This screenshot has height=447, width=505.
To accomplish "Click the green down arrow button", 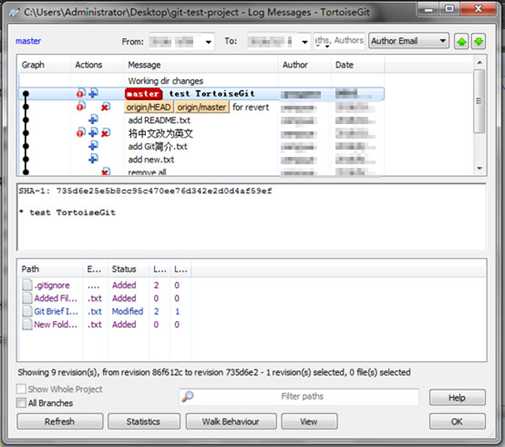I will point(479,41).
